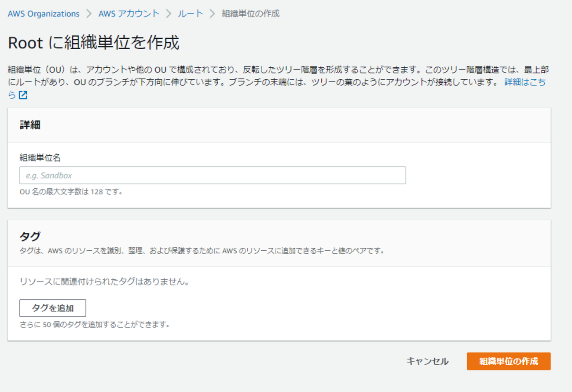Viewport: 572px width, 392px height.
Task: Select the 詳細 panel heading
Action: coord(30,125)
